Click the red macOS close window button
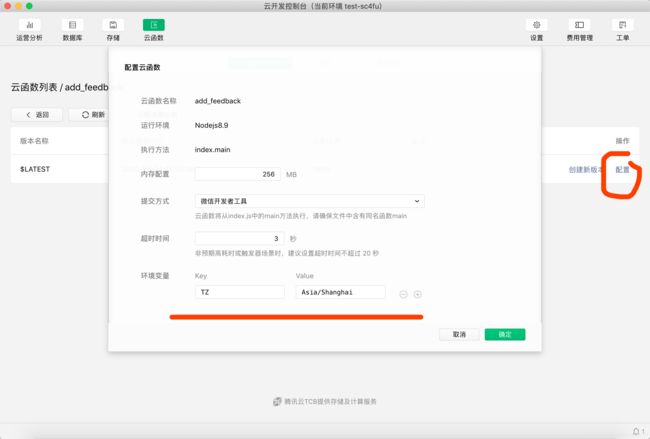The height and width of the screenshot is (439, 650). point(7,6)
